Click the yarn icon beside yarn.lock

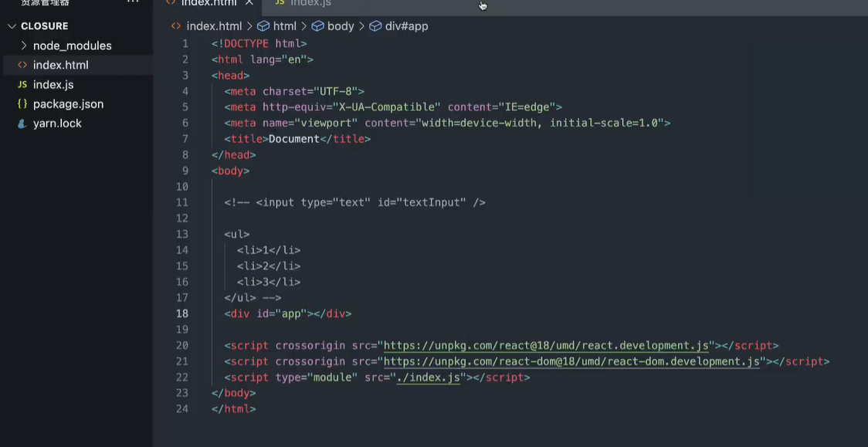(22, 124)
